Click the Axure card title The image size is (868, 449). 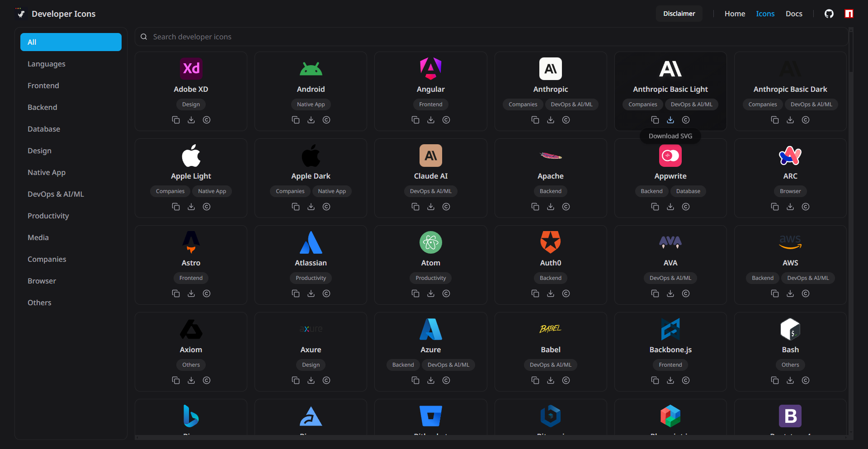point(311,350)
